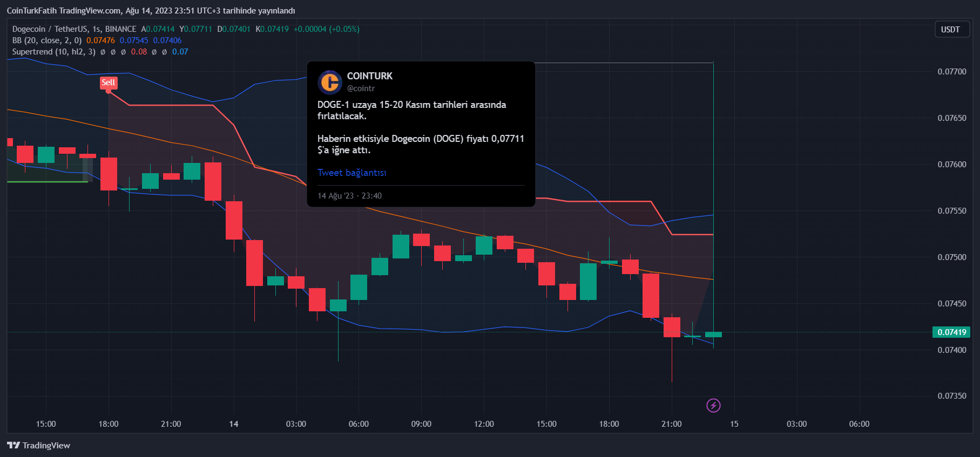Click the close value K0.07419 in legend

coord(272,29)
